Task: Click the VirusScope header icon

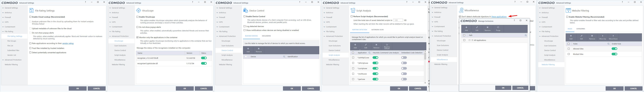Action: point(138,10)
